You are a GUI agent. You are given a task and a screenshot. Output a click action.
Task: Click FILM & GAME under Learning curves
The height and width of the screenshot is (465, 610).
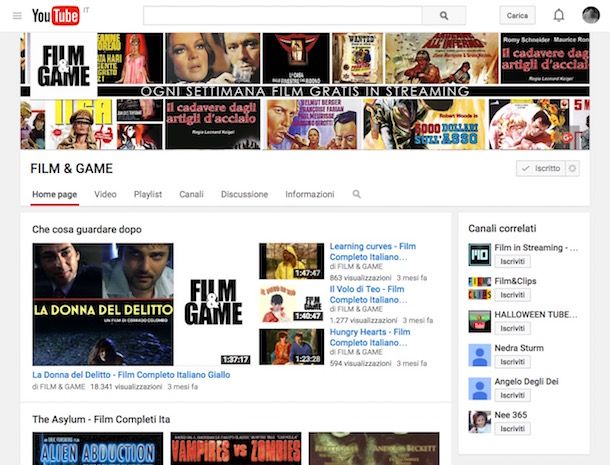click(359, 267)
